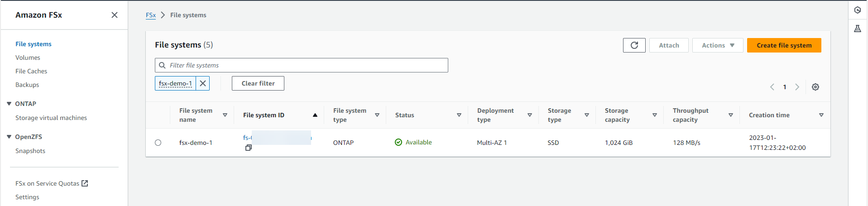The height and width of the screenshot is (206, 868).
Task: Collapse the OpenZFS section
Action: [9, 137]
